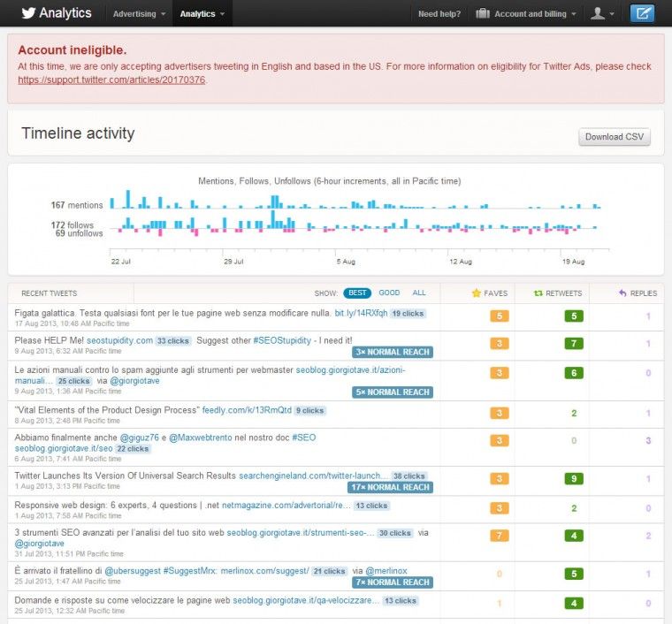Click the arrow next to the profile icon
The width and height of the screenshot is (672, 624).
612,14
